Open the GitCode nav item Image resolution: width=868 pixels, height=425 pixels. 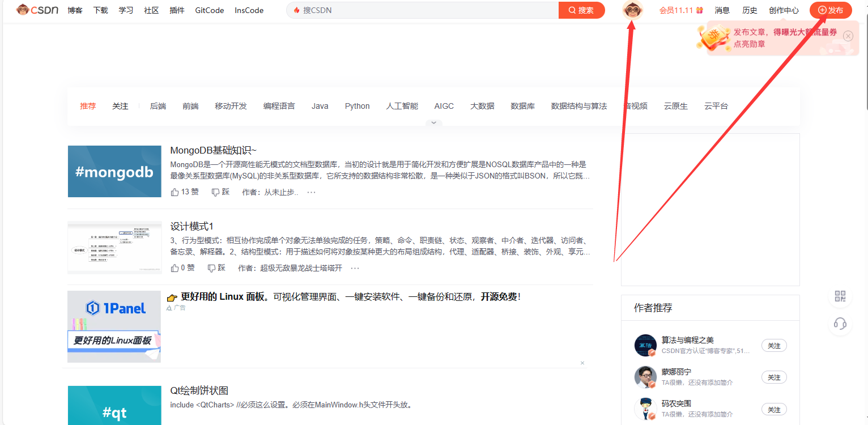tap(210, 10)
